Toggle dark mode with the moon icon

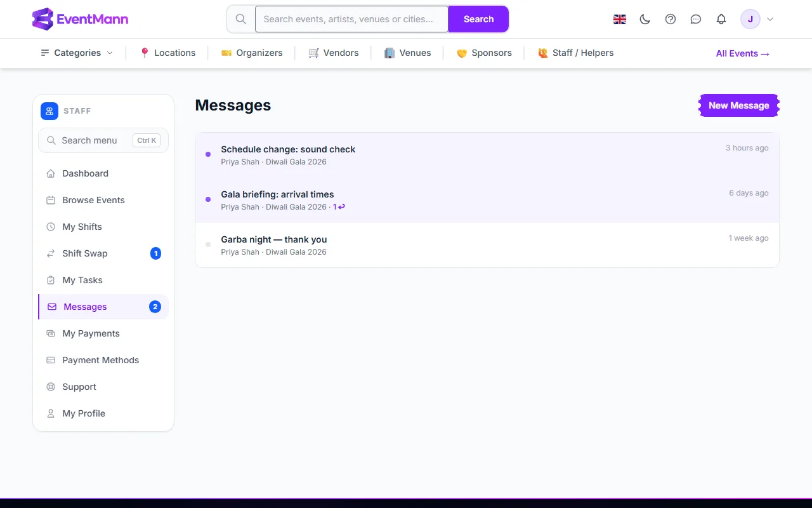click(645, 19)
